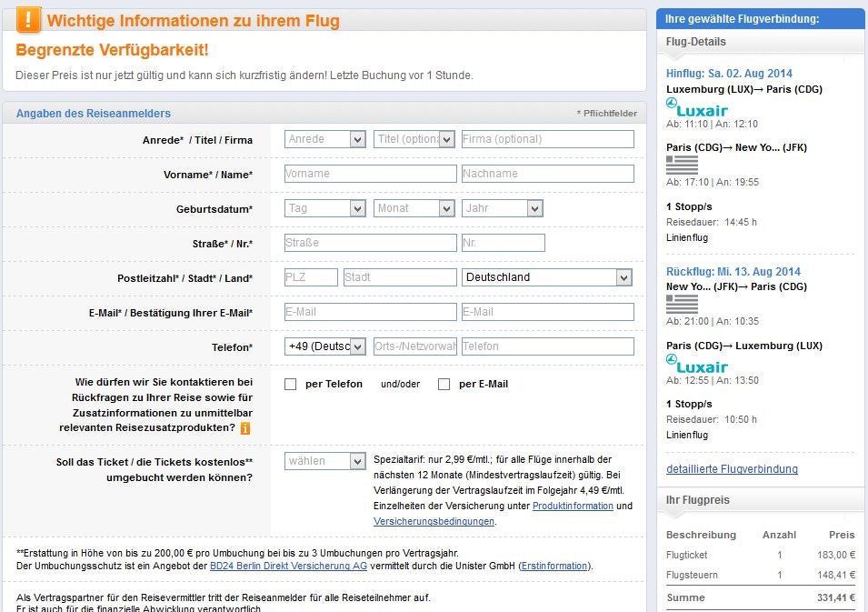Click the BD24 Berlin Direkt Versicherung AG link

288,566
